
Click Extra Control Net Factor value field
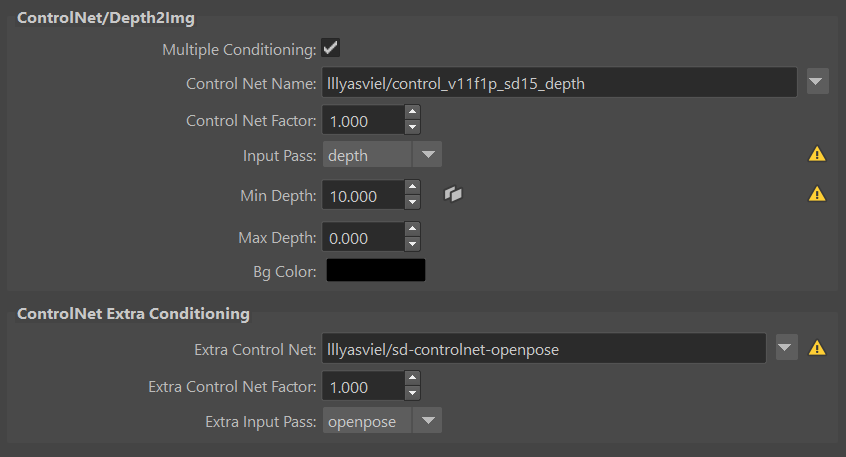click(363, 386)
